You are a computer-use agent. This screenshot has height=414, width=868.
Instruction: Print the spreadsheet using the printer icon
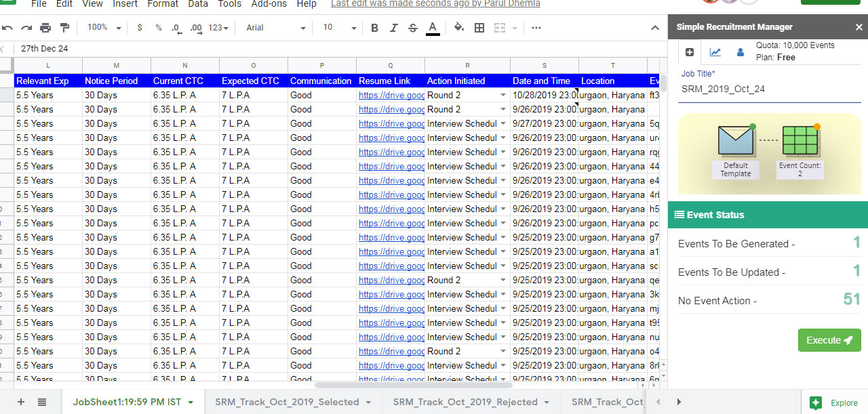point(45,28)
